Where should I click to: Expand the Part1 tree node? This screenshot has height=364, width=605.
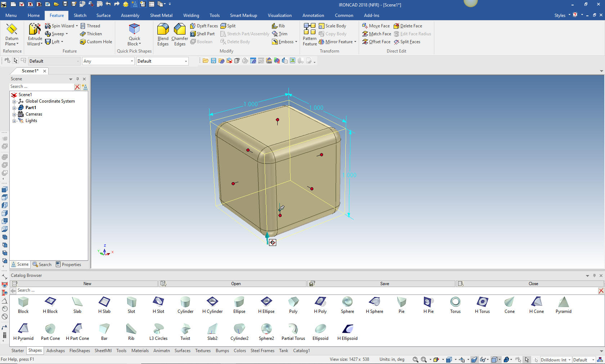(x=14, y=108)
